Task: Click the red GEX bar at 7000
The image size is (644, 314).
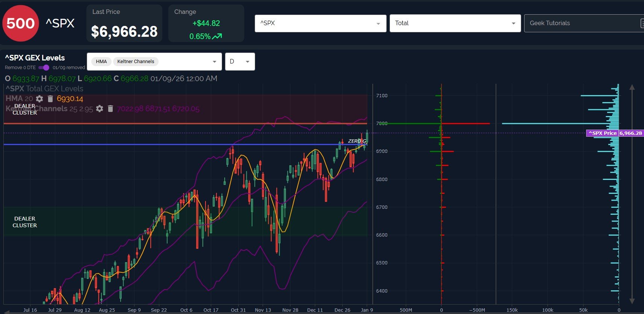Action: [466, 123]
